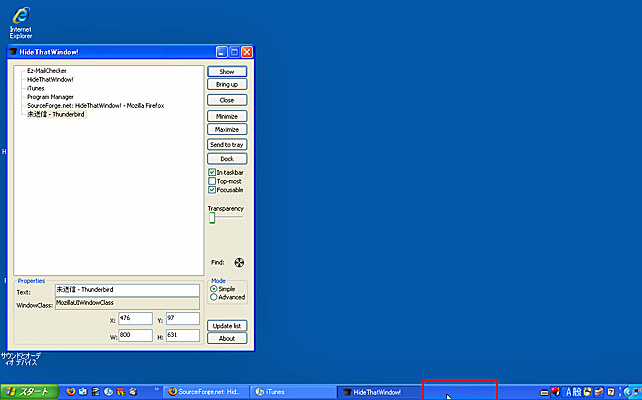
Task: Expand hidden tray icons with round arrow
Action: pyautogui.click(x=628, y=392)
